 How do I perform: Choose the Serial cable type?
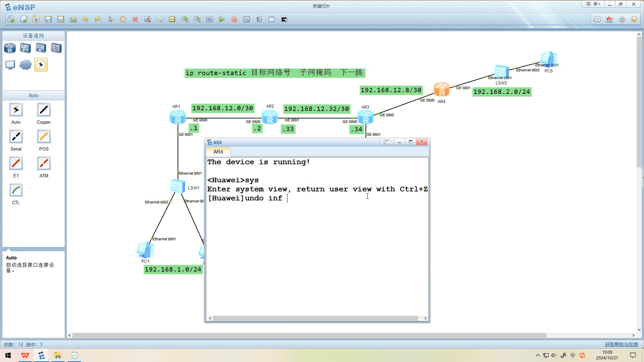point(16,137)
